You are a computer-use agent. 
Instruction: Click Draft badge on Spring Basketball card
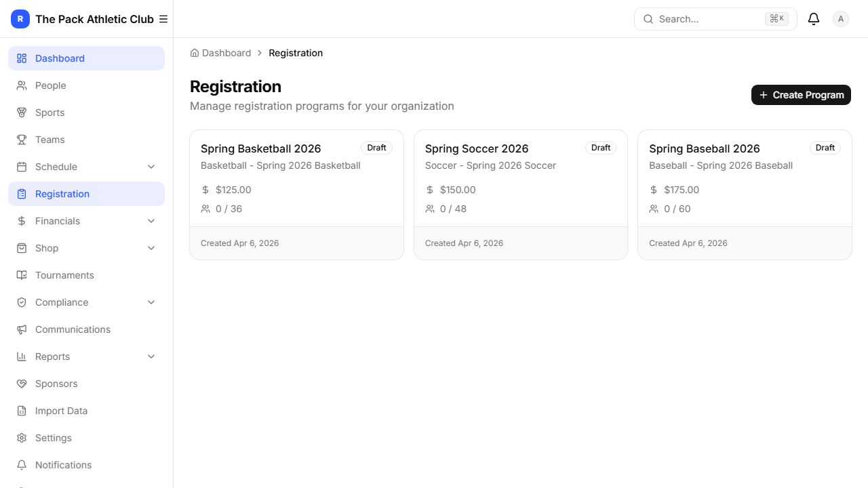[376, 148]
